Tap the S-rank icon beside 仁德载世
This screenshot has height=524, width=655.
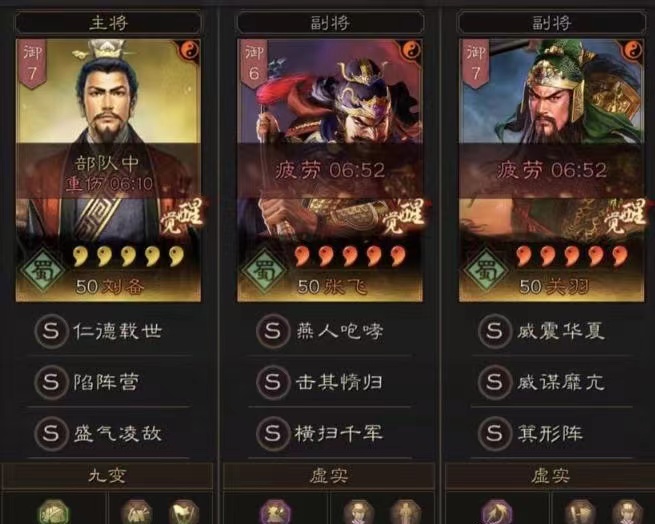[51, 331]
